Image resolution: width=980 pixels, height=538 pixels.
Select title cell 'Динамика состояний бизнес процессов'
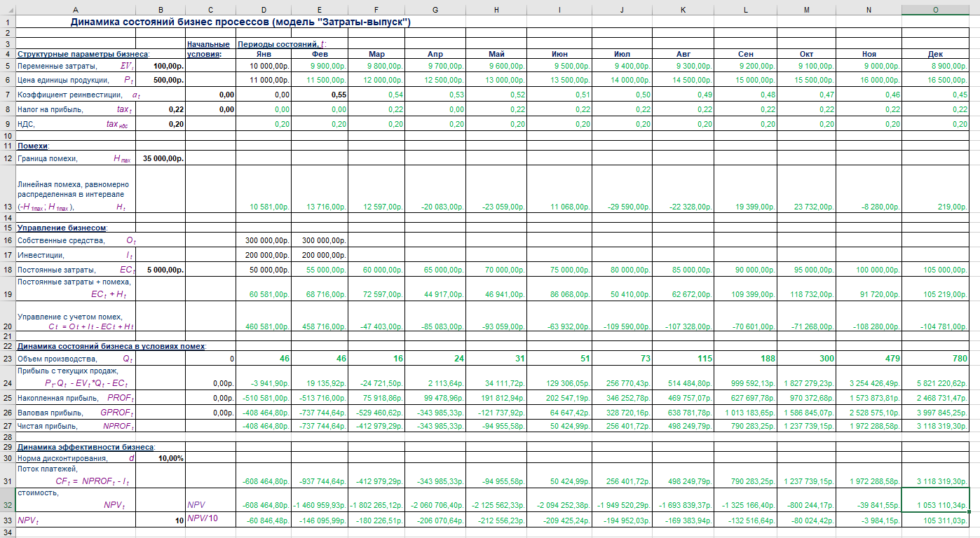pos(240,22)
